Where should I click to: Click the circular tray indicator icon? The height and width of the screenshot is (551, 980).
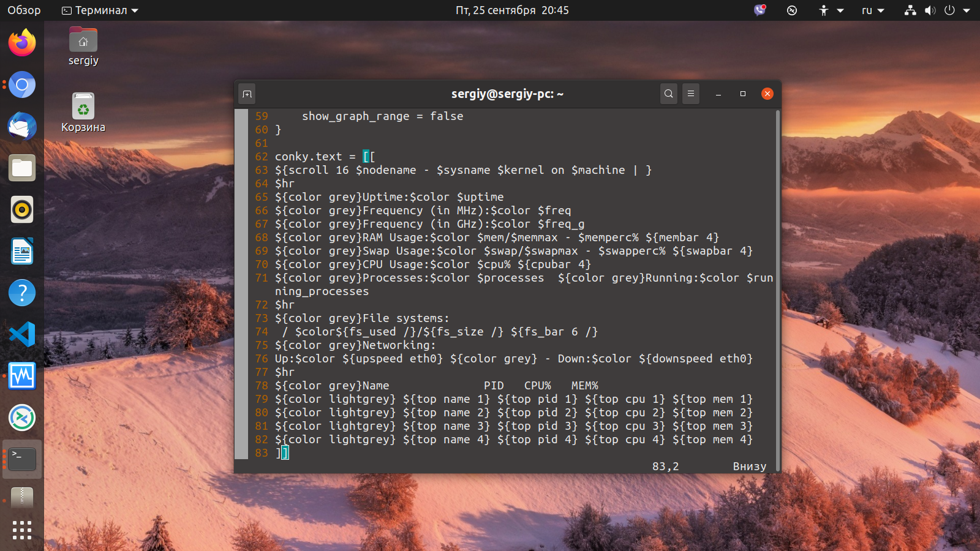click(792, 10)
